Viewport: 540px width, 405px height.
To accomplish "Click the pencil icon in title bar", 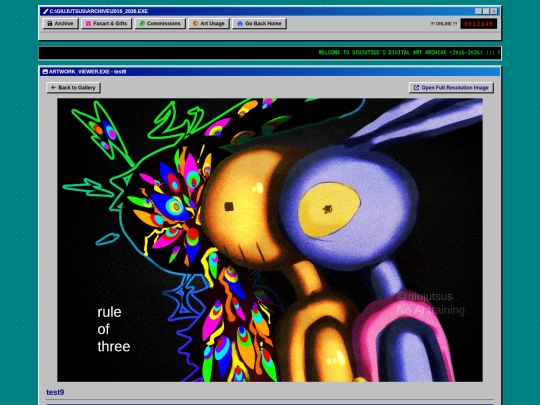I will point(45,11).
